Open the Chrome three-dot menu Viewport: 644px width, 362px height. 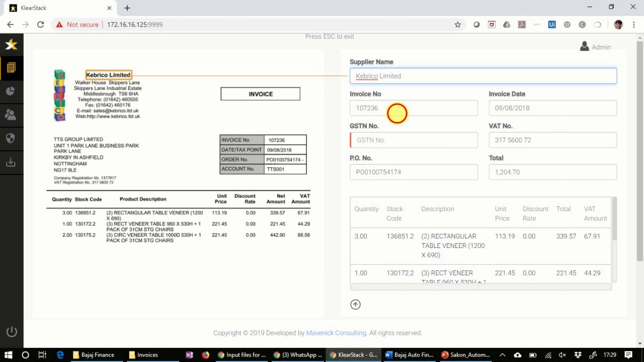pyautogui.click(x=633, y=25)
